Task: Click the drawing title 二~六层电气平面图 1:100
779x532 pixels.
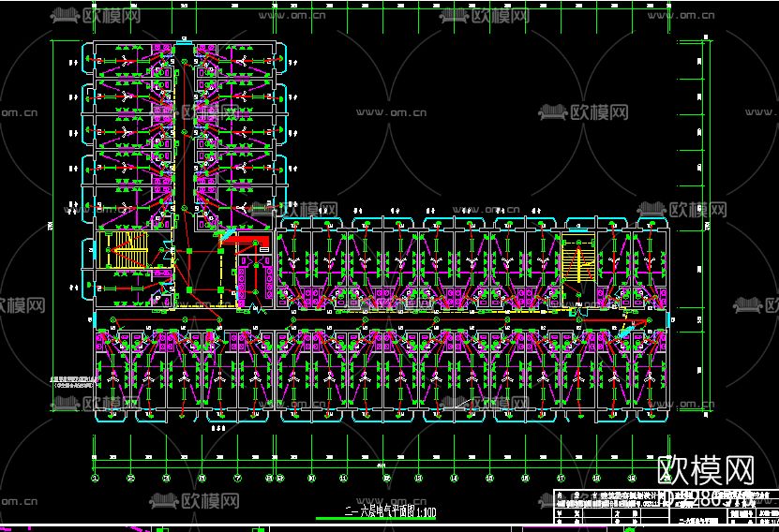Action: 391,511
